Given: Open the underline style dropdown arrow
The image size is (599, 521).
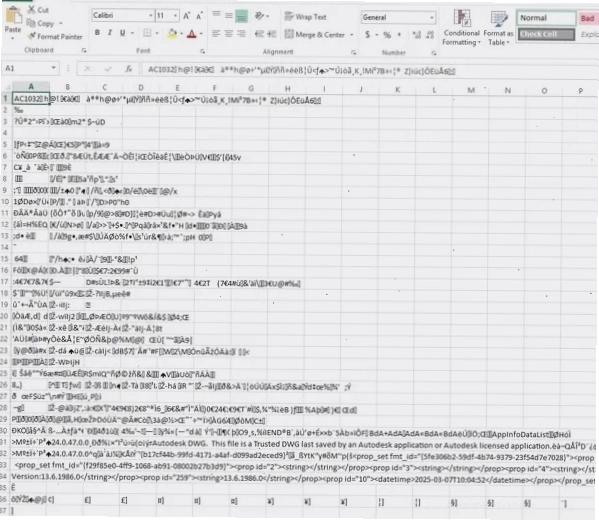Looking at the screenshot, I should (133, 33).
